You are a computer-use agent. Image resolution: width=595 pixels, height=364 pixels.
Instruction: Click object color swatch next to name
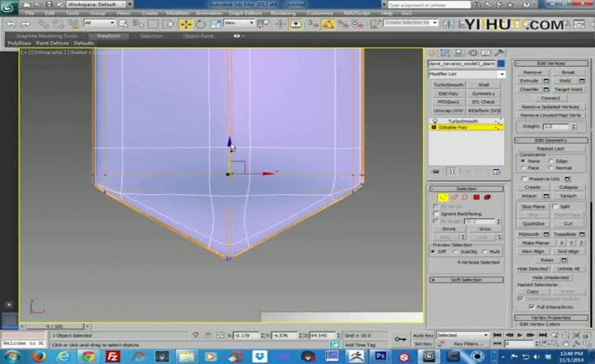501,63
